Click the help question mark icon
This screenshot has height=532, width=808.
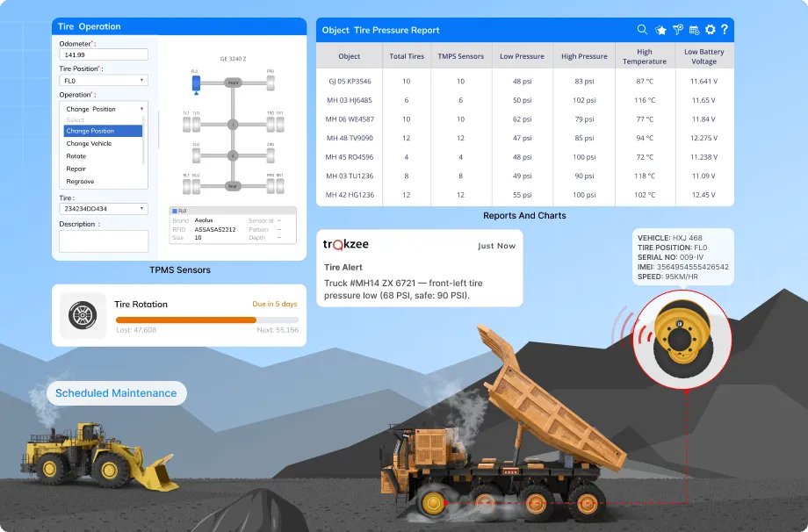pyautogui.click(x=725, y=30)
